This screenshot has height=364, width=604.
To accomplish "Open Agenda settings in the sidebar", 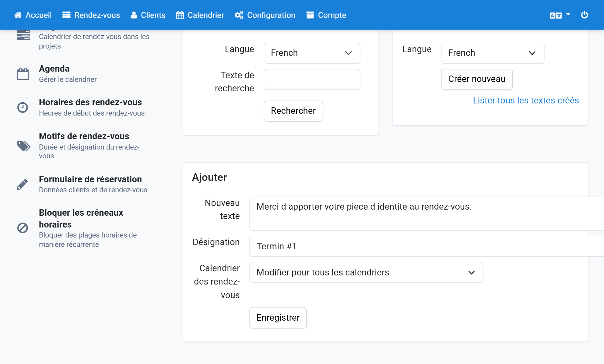I will (54, 69).
